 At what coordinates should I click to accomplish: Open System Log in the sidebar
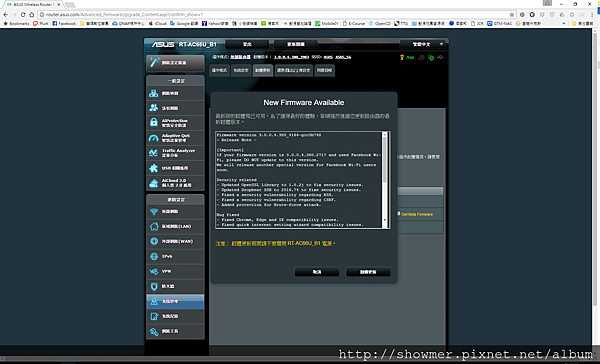tap(175, 316)
